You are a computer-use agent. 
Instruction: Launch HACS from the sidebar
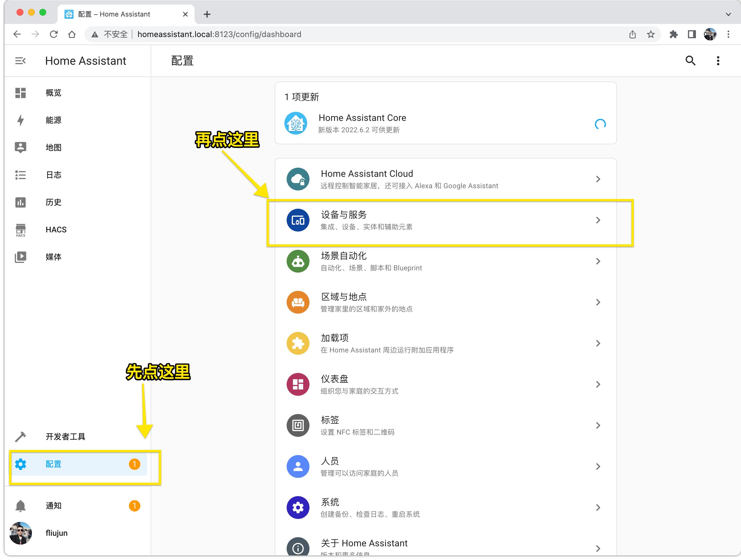[56, 230]
